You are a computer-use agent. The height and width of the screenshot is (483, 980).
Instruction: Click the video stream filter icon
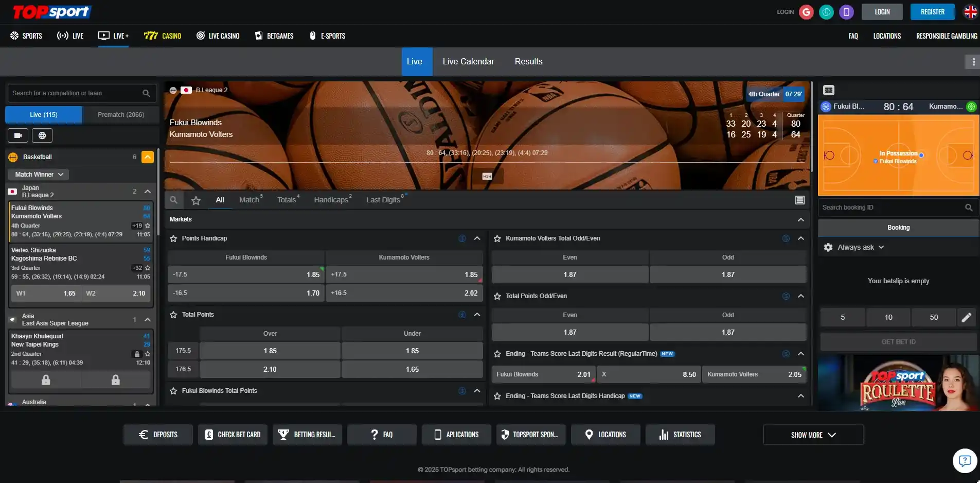tap(18, 135)
